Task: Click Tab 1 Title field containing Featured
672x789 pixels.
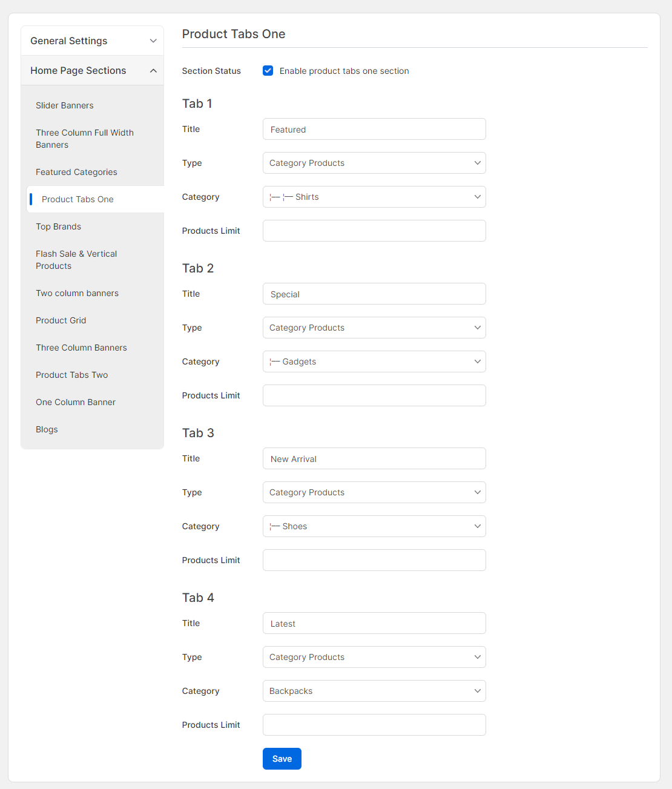Action: tap(374, 129)
